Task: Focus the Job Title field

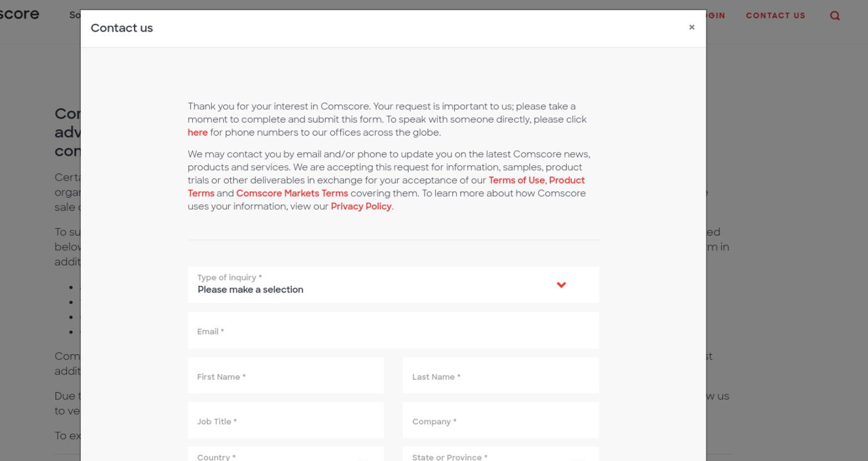Action: [x=285, y=420]
